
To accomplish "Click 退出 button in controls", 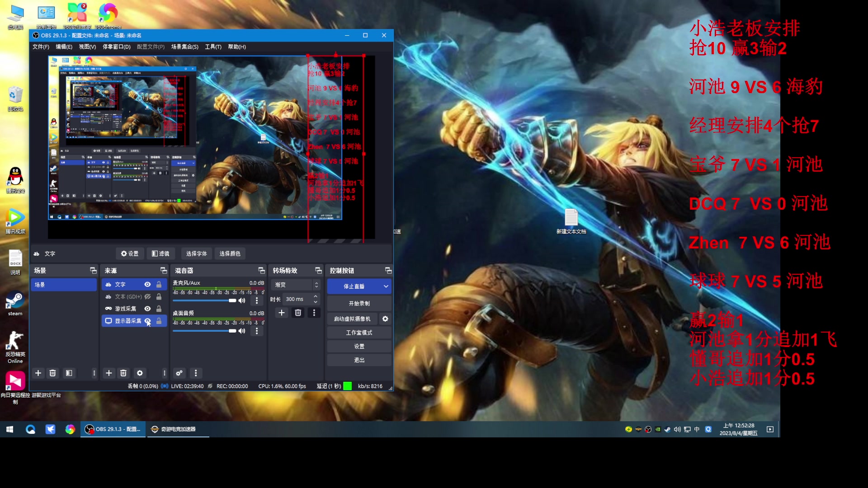I will point(359,360).
